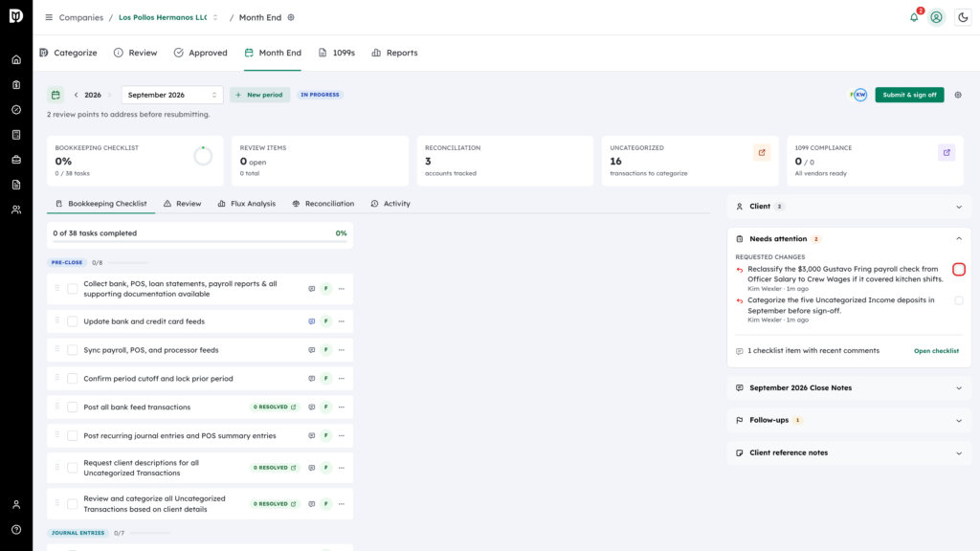980x551 pixels.
Task: Go to Companies breadcrumb
Action: point(81,17)
